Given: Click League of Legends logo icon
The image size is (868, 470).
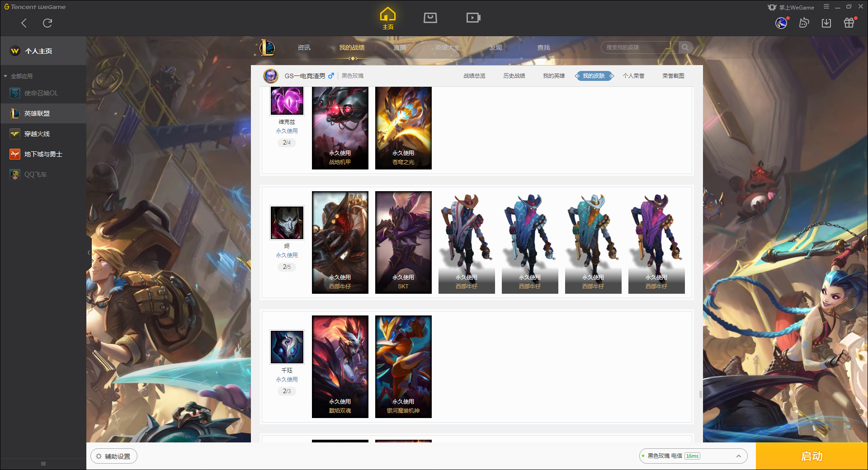Looking at the screenshot, I should tap(267, 47).
